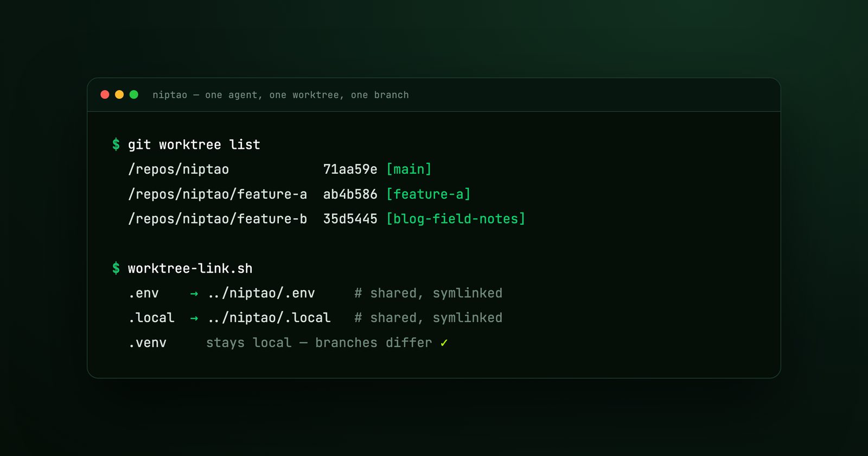Click the '.local' file name at line start
Viewport: 868px width, 456px height.
pos(152,318)
